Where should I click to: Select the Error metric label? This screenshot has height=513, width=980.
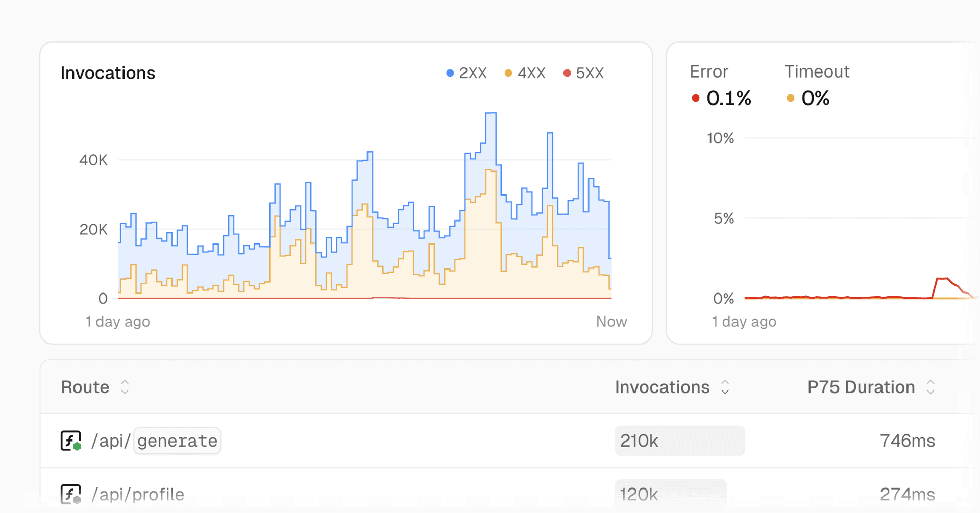(x=708, y=71)
